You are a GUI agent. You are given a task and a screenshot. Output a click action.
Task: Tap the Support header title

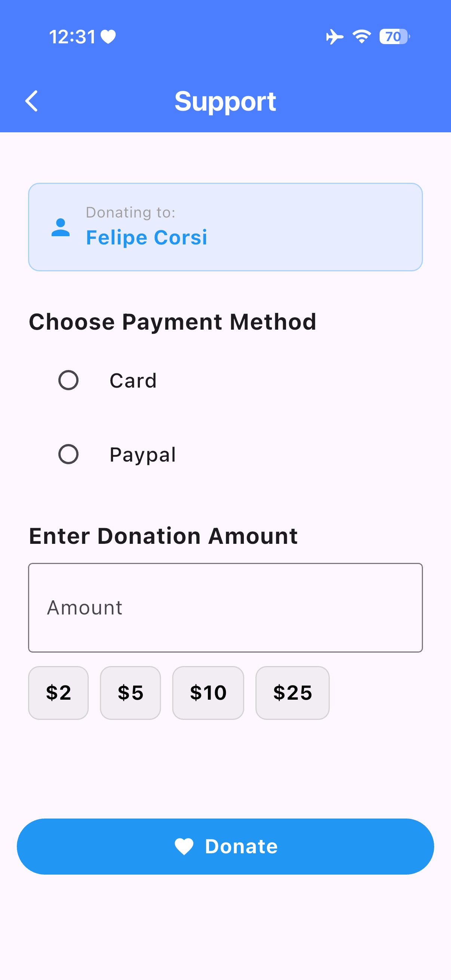(x=225, y=101)
